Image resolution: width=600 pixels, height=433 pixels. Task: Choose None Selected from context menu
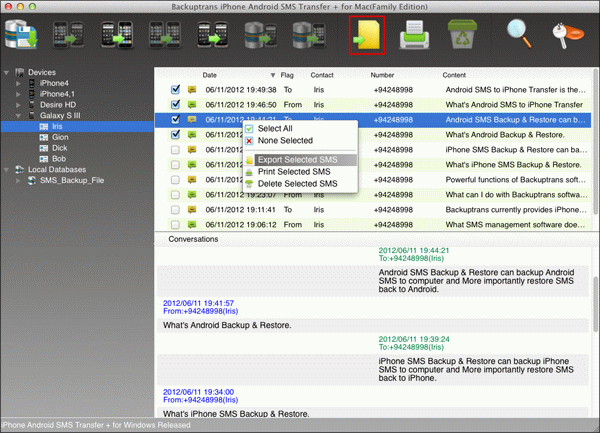pos(285,141)
